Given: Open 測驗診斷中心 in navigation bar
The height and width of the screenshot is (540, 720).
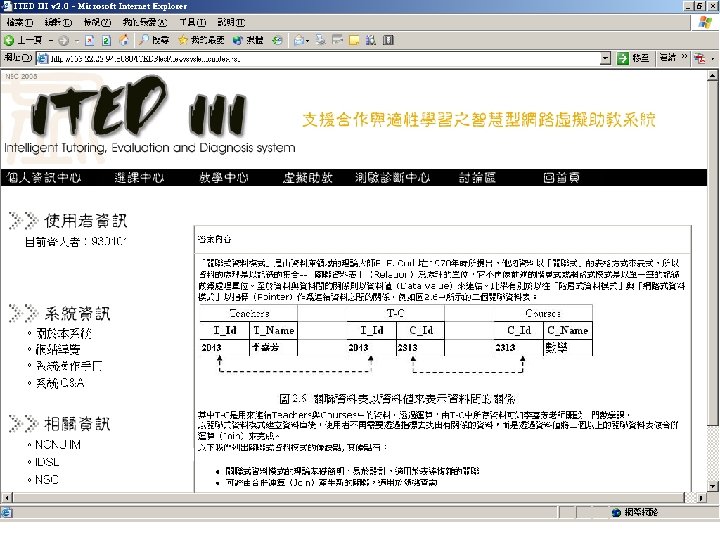Looking at the screenshot, I should coord(393,178).
